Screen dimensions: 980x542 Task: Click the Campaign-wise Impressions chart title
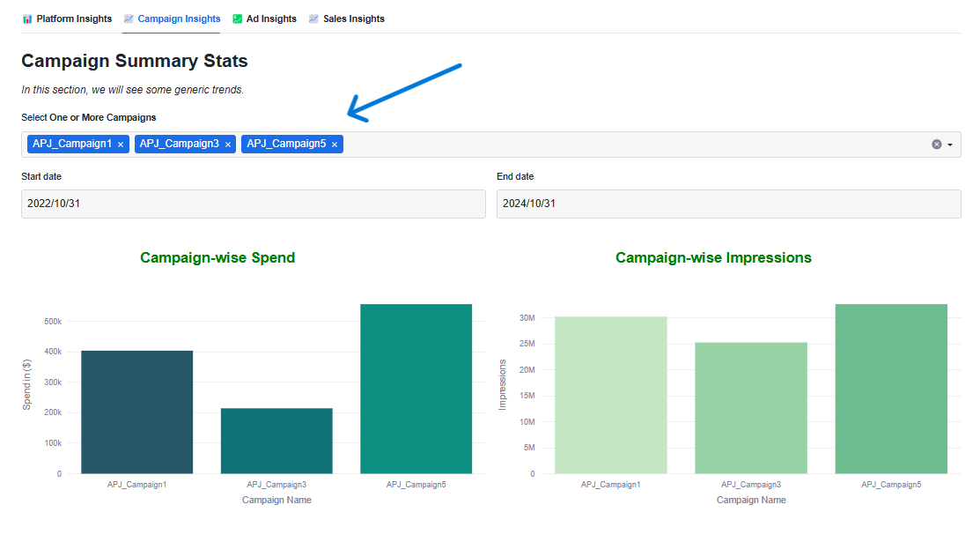click(x=713, y=258)
